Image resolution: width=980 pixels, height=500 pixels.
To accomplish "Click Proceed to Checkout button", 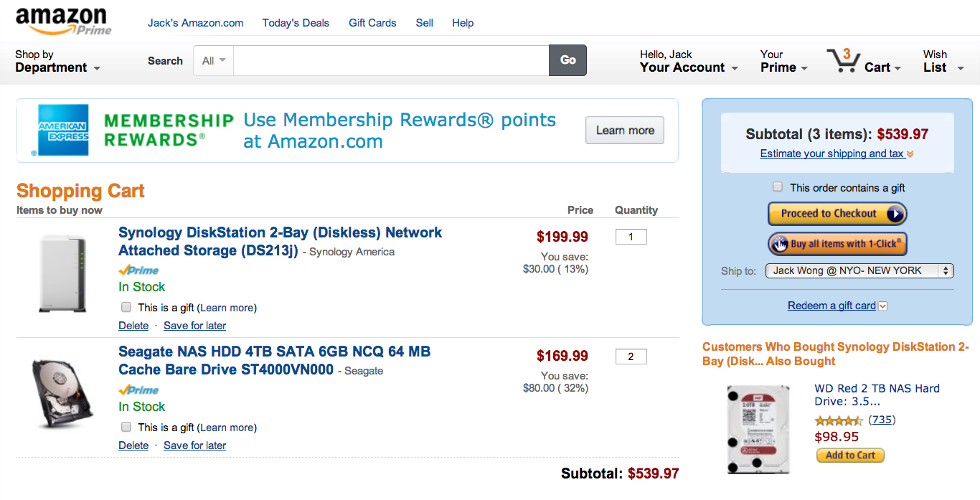I will pyautogui.click(x=837, y=214).
